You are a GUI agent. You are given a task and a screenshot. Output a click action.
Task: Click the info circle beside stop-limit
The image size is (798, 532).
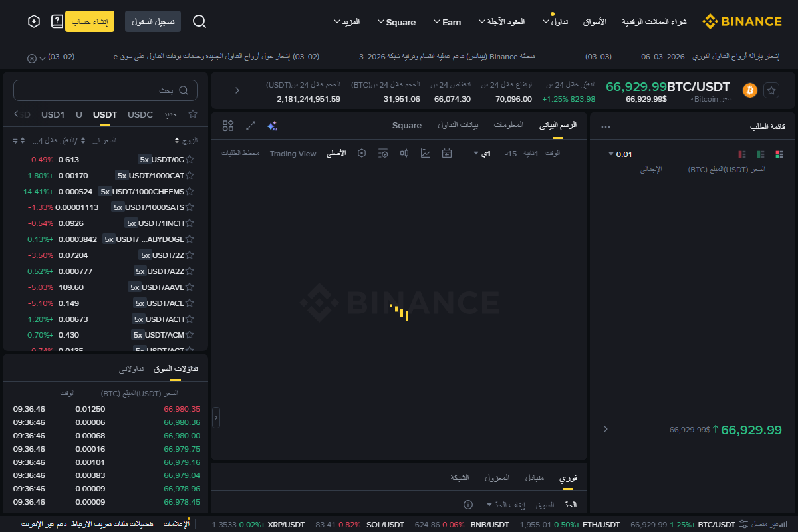[467, 505]
